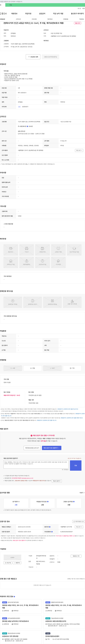This screenshot has width=85, height=644.
Task: Open 지도 보기 beside 인증기관 서울특별시 강서구청
Action: click(79, 527)
